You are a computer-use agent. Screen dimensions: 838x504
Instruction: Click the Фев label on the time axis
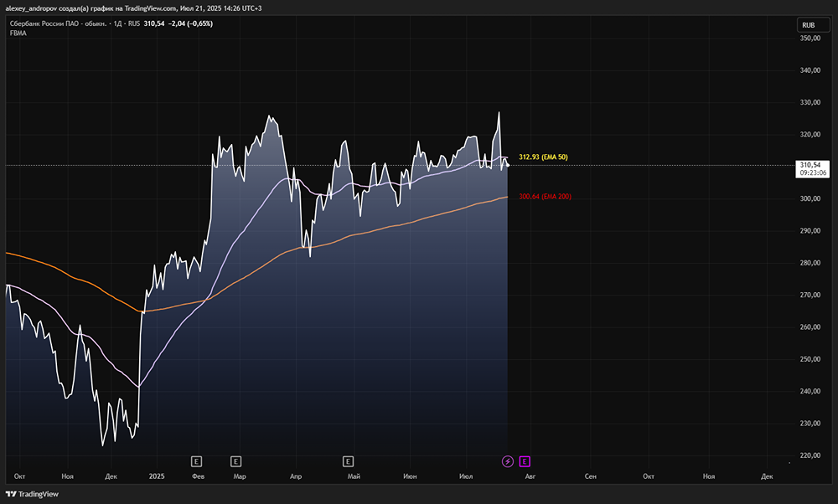199,476
